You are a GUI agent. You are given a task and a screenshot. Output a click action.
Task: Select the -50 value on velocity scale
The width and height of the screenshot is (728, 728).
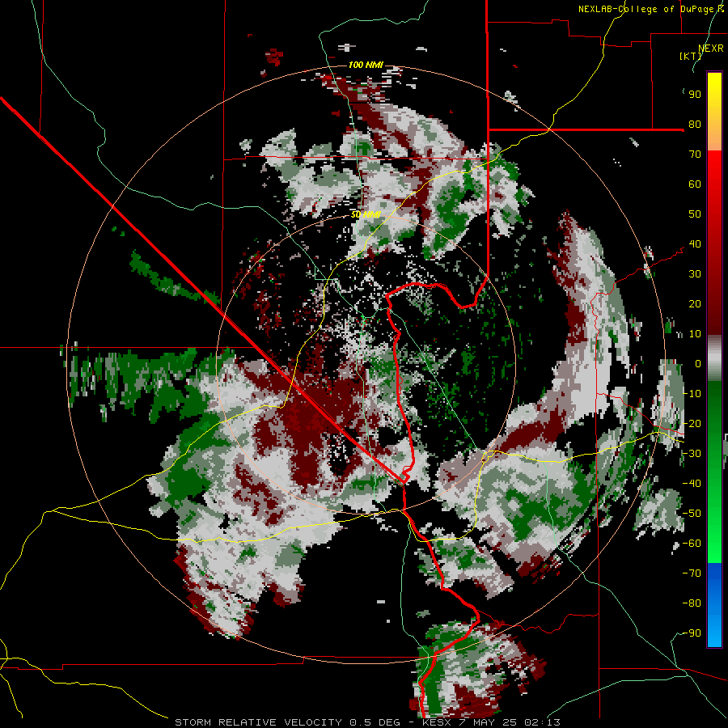(x=692, y=514)
